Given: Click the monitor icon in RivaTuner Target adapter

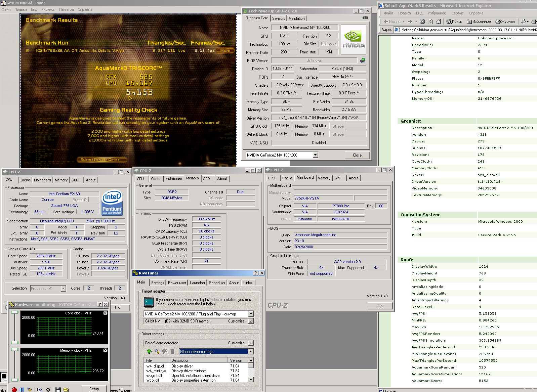Looking at the screenshot, I should [149, 302].
